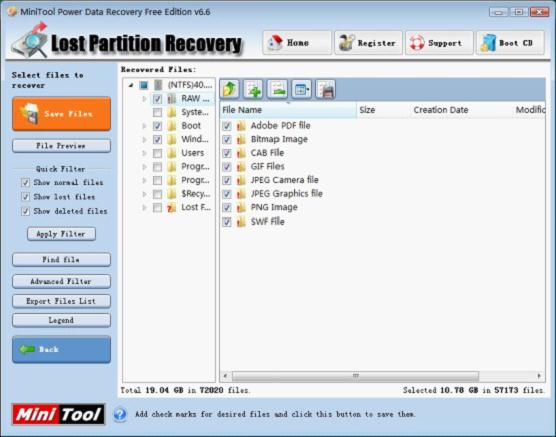This screenshot has width=556, height=437.
Task: Click the File Preview button
Action: pos(61,146)
